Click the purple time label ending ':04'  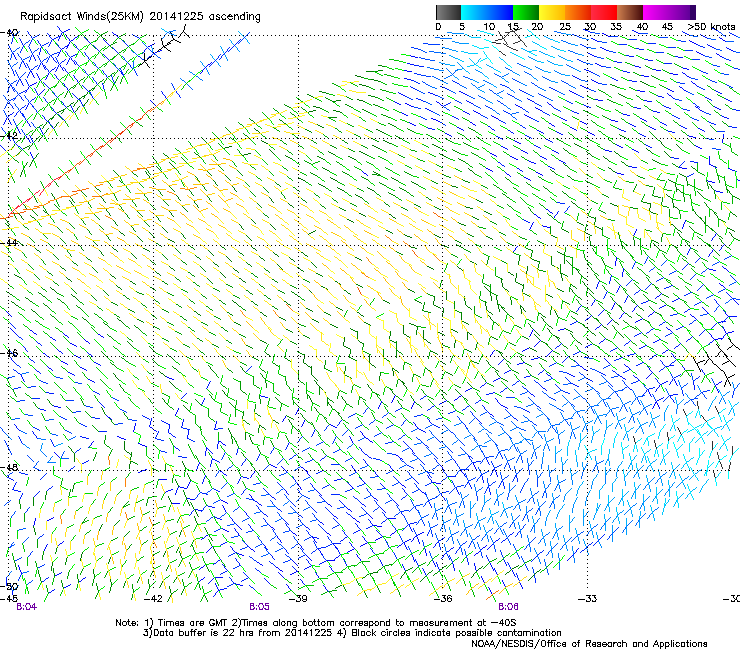[26, 607]
